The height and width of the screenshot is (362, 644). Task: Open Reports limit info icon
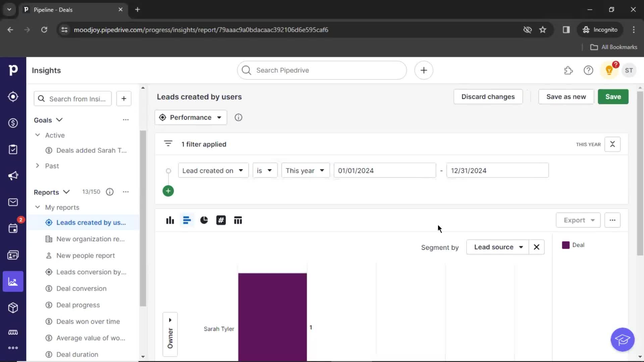point(110,192)
